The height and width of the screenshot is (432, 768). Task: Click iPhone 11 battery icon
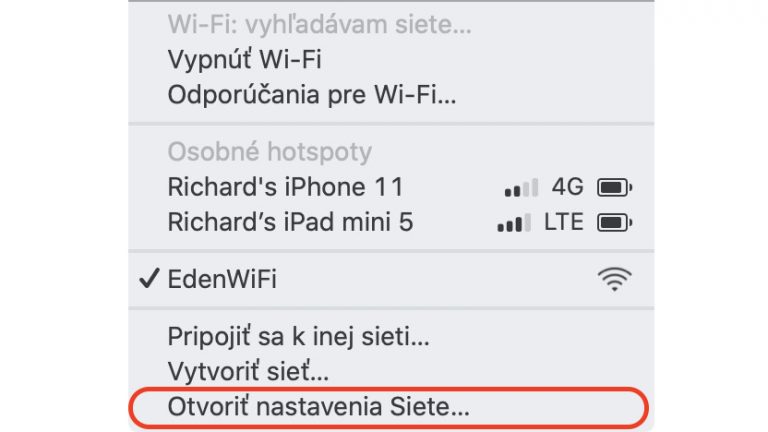pyautogui.click(x=614, y=188)
